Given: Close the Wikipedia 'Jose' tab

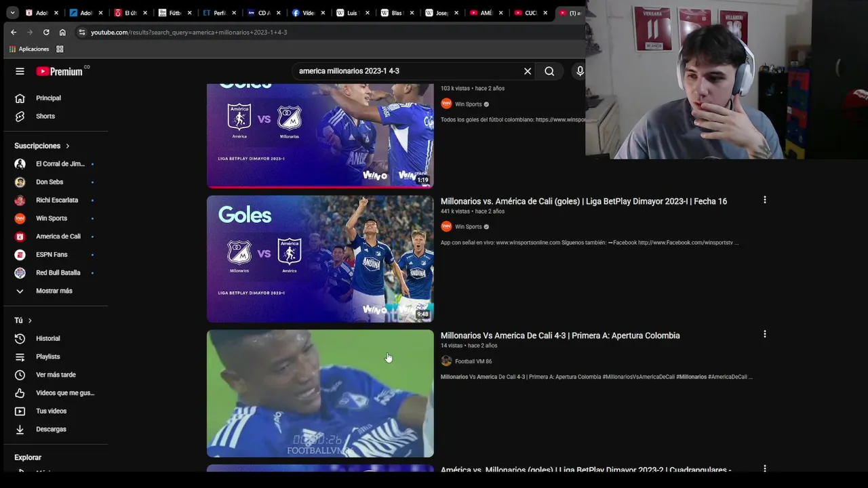Looking at the screenshot, I should [x=456, y=13].
